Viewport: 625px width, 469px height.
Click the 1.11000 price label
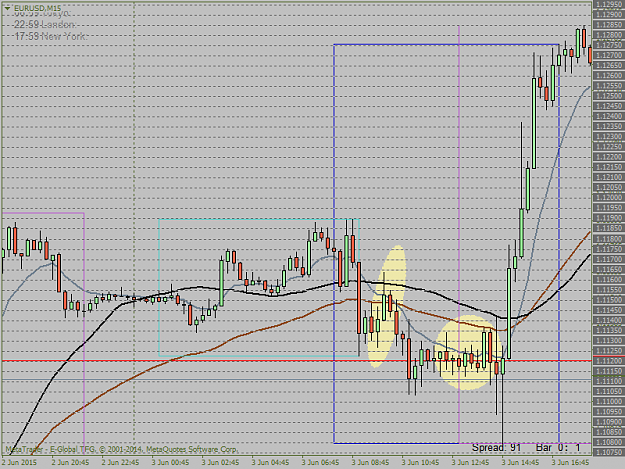(x=609, y=402)
